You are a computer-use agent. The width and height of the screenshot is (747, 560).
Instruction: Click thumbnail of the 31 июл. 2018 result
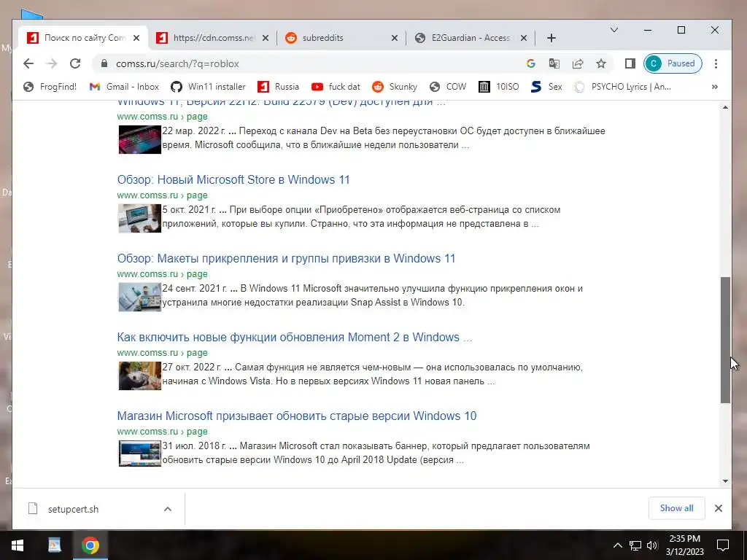pos(139,454)
